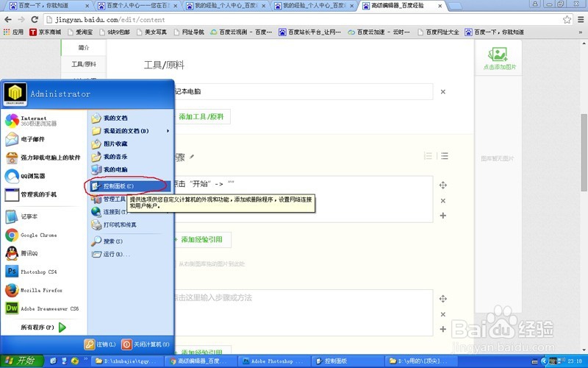Edit the 步骤 heading pencil icon

[192, 157]
